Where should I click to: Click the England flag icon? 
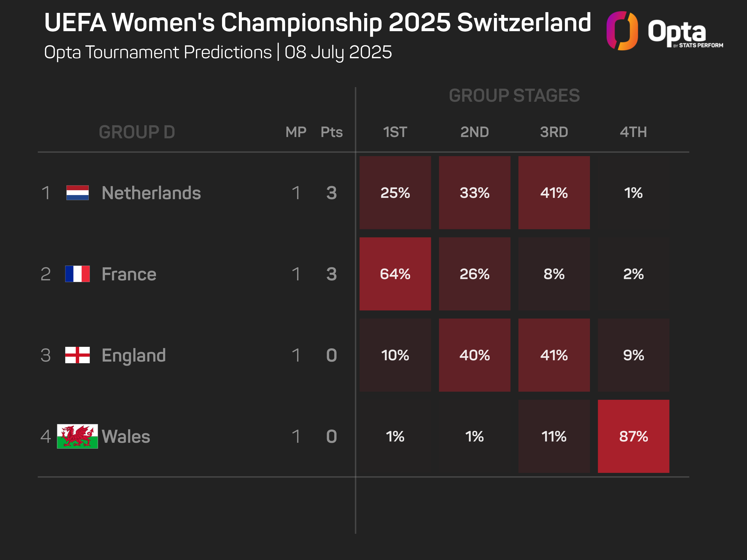coord(77,355)
